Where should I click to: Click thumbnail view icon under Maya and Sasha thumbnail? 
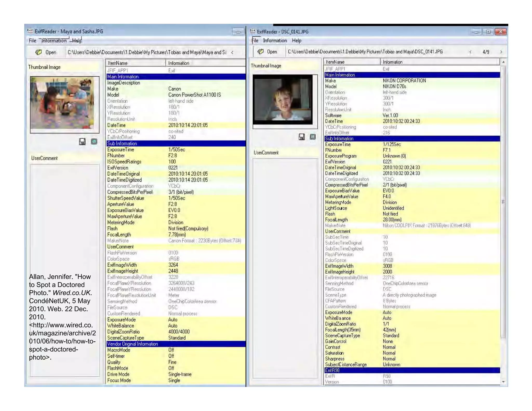(94, 142)
